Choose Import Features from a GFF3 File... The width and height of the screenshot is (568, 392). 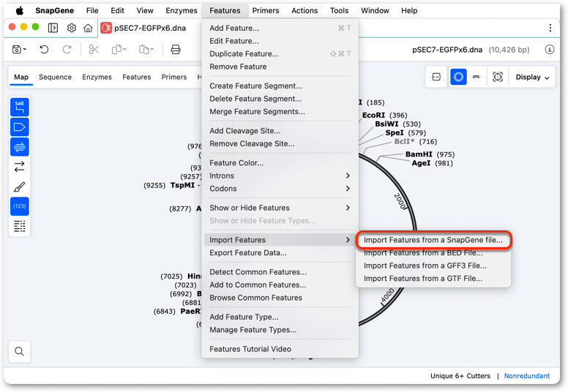tap(433, 265)
